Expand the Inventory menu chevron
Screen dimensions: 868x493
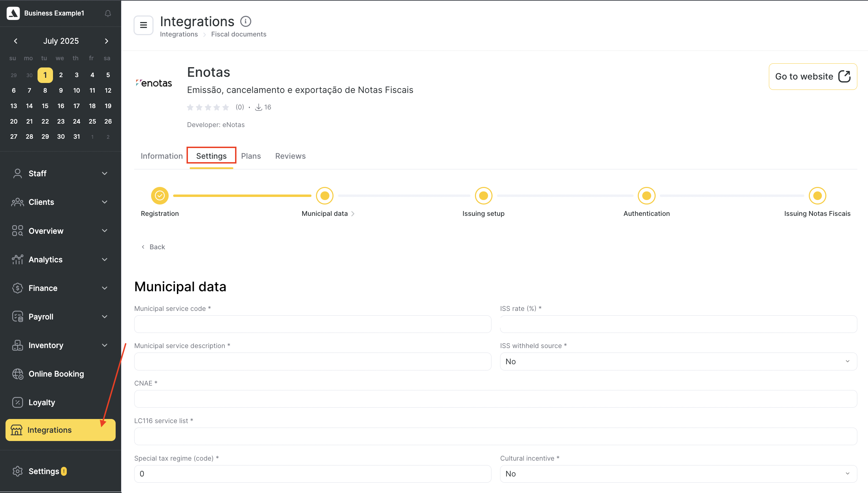pos(105,345)
